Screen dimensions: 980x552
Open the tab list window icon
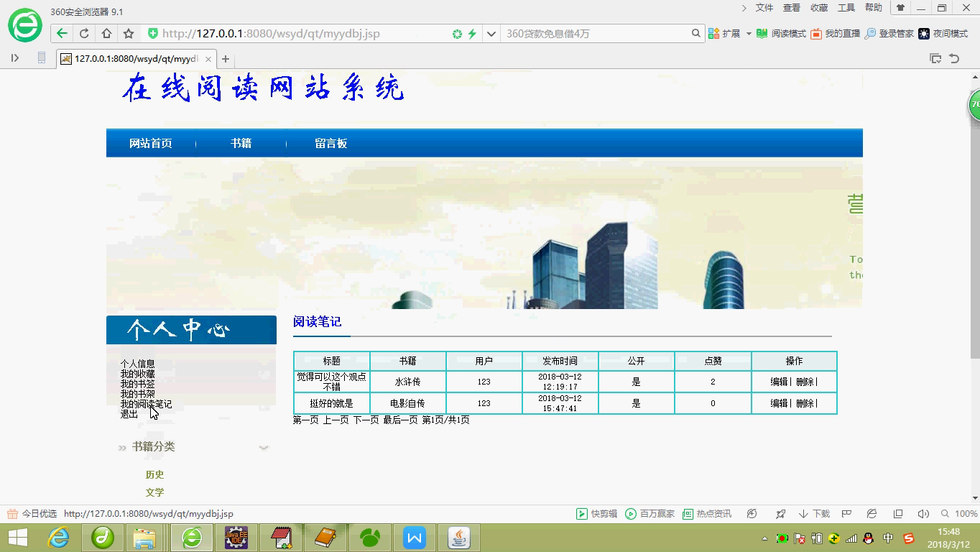pos(935,58)
